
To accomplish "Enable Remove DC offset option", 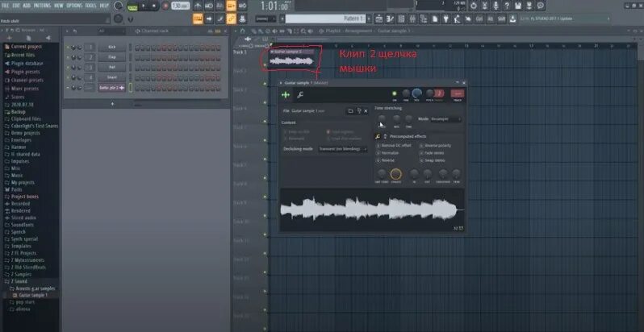I will 378,146.
